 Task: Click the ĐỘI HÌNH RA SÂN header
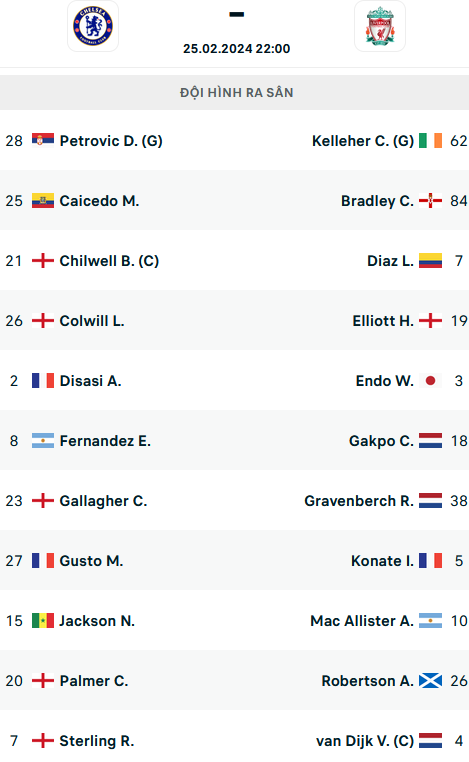click(237, 92)
